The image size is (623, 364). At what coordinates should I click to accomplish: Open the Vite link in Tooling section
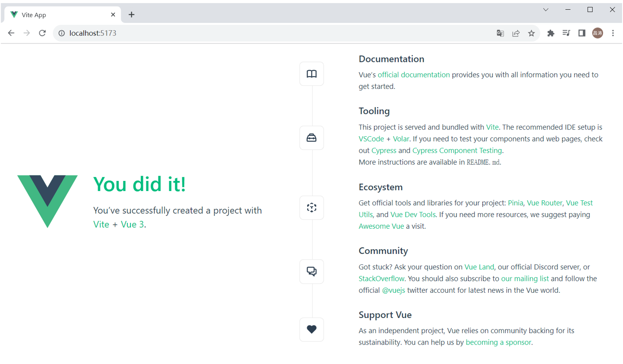[492, 127]
